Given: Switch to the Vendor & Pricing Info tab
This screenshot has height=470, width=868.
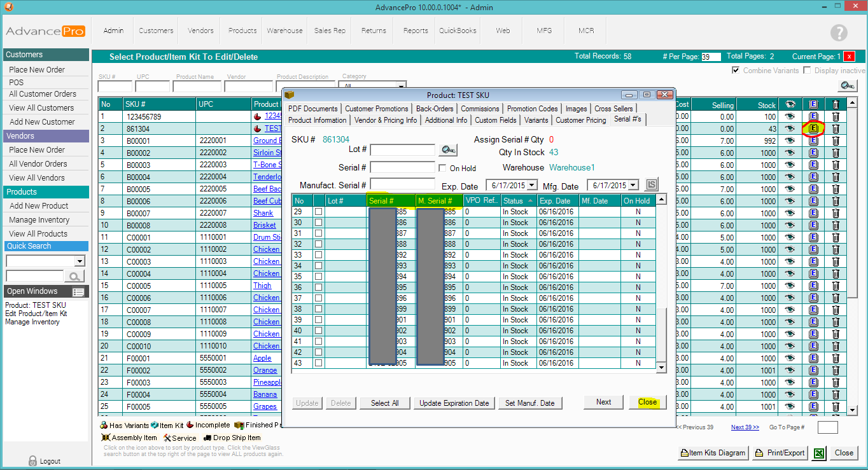Looking at the screenshot, I should pos(386,120).
